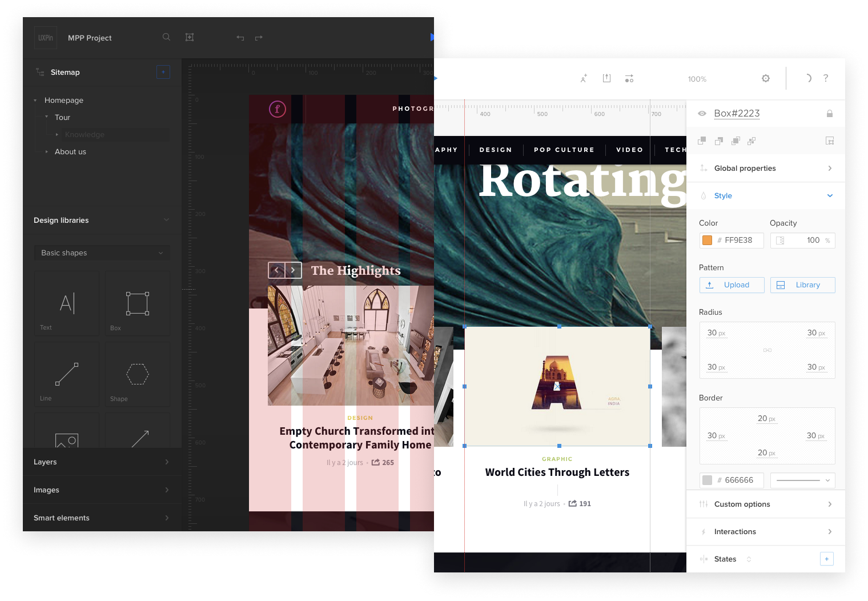Viewport: 868px width, 601px height.
Task: Click the send backward layer icon
Action: click(x=719, y=141)
